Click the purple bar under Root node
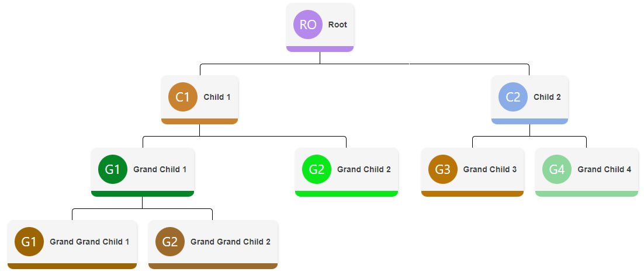The height and width of the screenshot is (272, 644). (320, 49)
